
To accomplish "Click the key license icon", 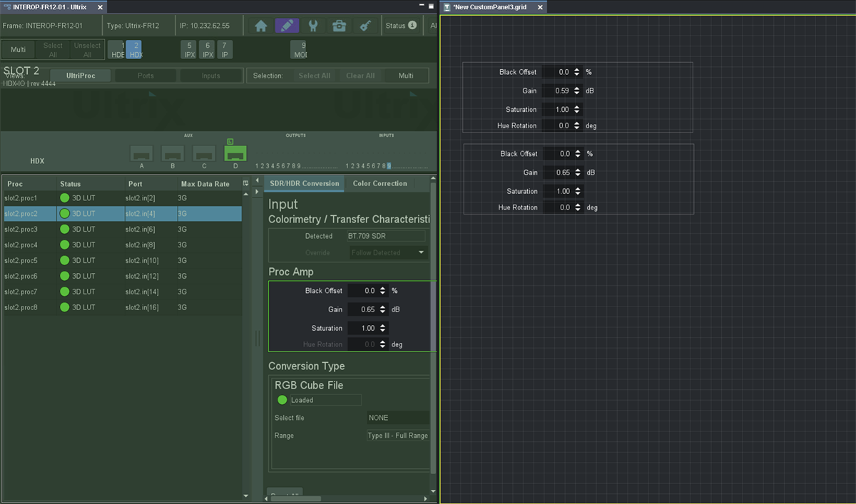I will point(365,26).
